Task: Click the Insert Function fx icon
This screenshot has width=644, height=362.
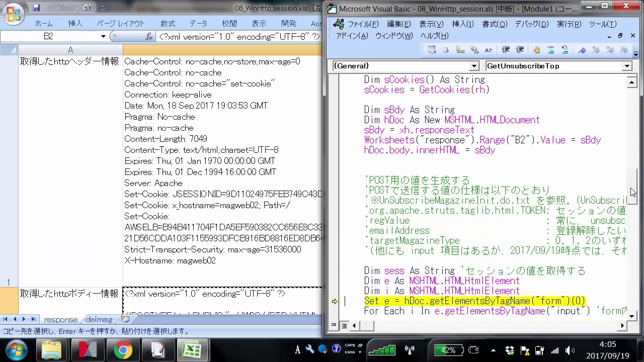Action: coord(149,36)
